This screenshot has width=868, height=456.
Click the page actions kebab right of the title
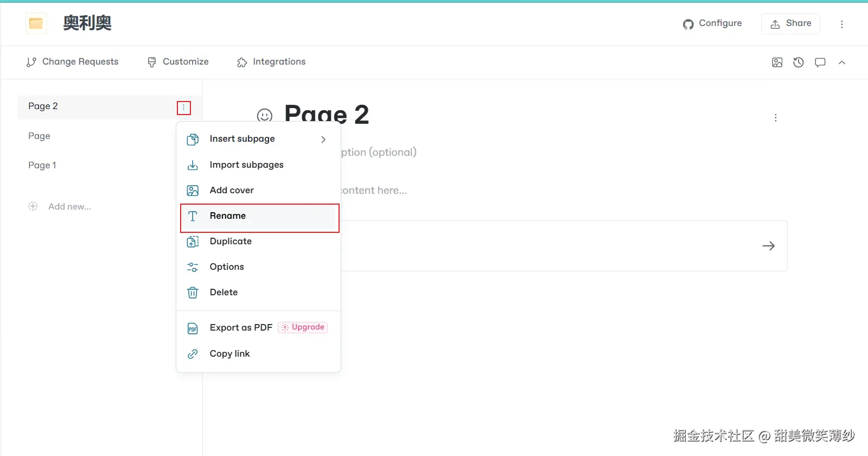coord(776,118)
